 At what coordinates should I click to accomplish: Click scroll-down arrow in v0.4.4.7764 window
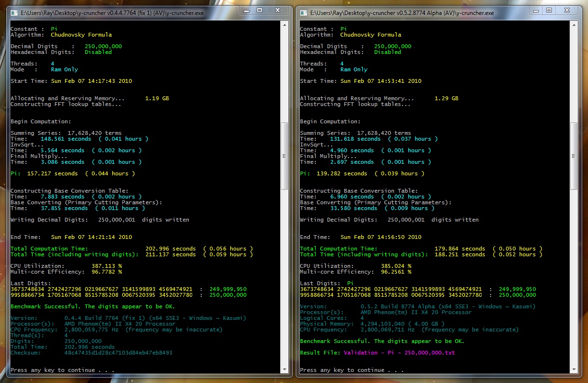click(285, 370)
